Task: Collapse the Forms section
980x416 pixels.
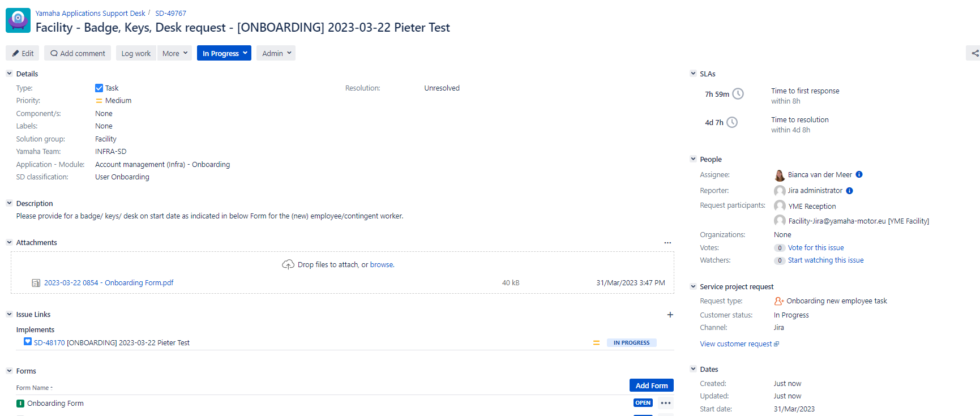Action: tap(9, 371)
